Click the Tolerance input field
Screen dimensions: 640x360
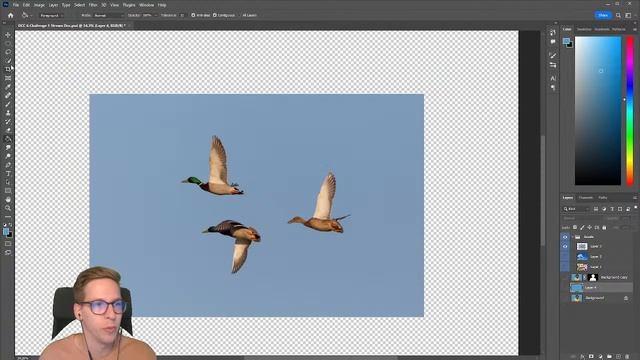(x=182, y=16)
